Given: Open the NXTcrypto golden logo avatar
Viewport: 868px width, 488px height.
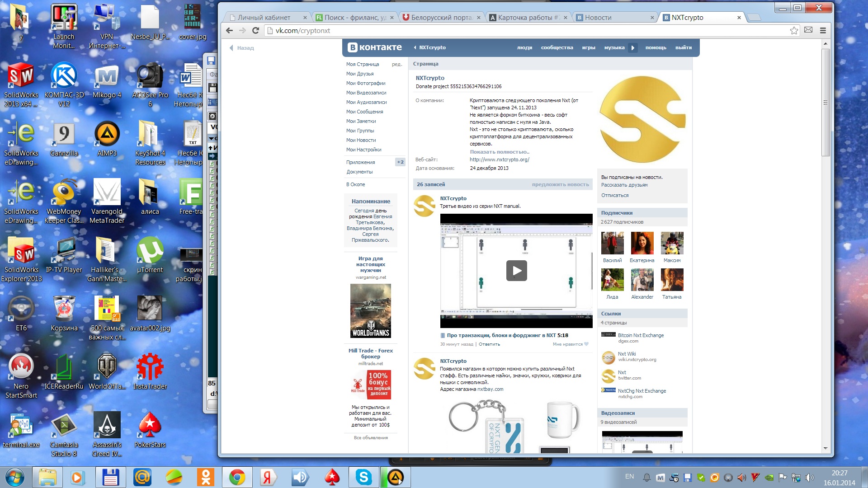Looking at the screenshot, I should tap(642, 120).
